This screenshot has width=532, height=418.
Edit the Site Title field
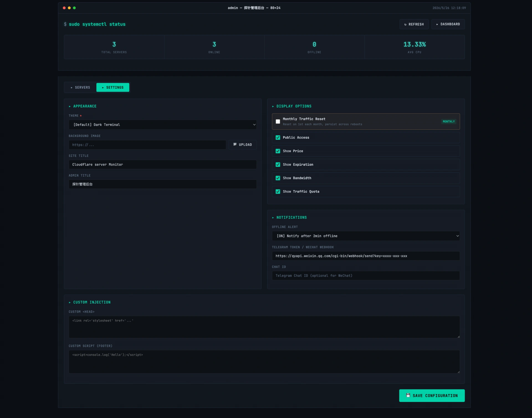(163, 165)
